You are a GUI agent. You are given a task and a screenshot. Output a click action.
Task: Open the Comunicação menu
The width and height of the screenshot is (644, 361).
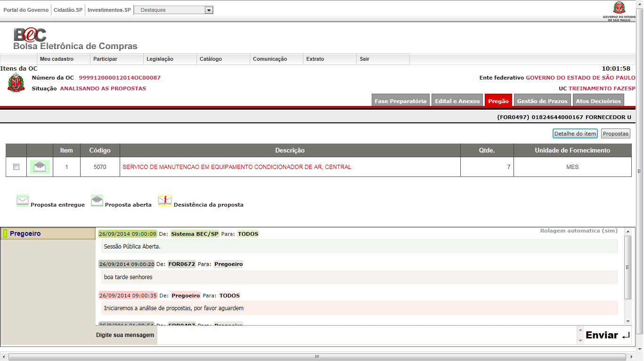point(276,59)
